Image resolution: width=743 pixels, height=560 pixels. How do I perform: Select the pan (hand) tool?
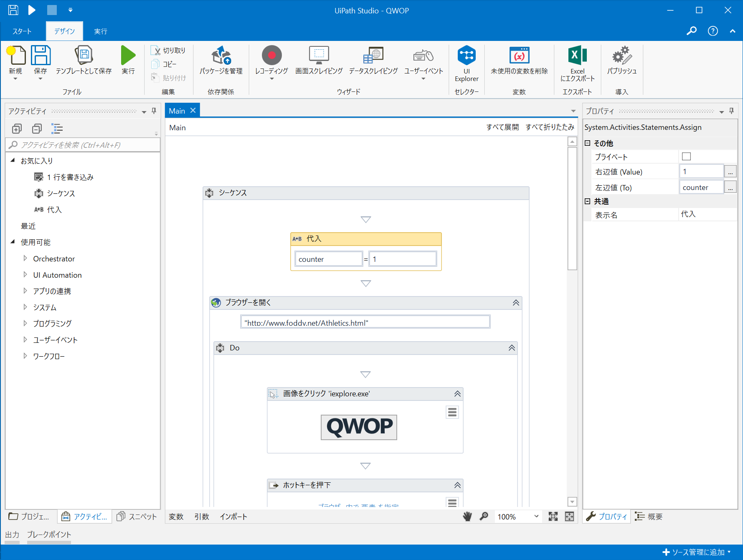[467, 517]
